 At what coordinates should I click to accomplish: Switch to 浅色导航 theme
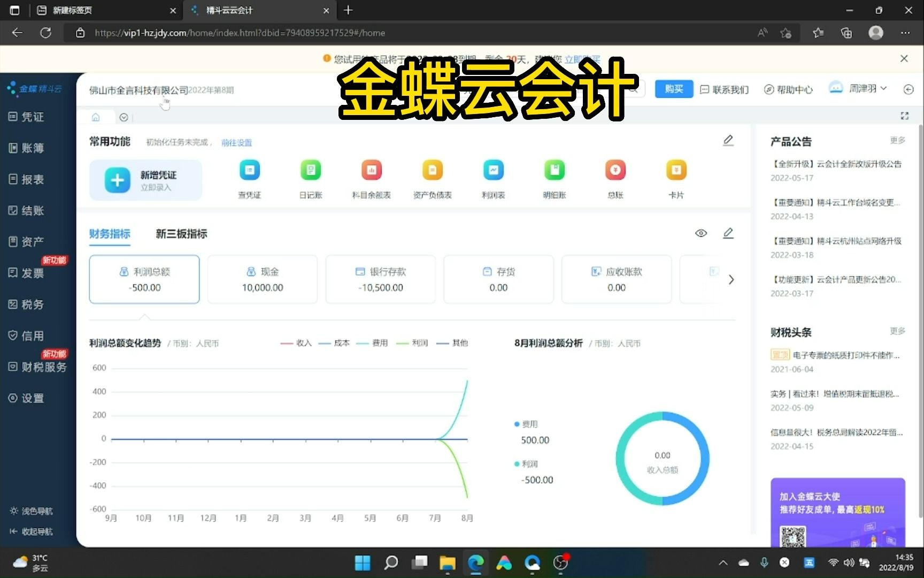tap(31, 511)
